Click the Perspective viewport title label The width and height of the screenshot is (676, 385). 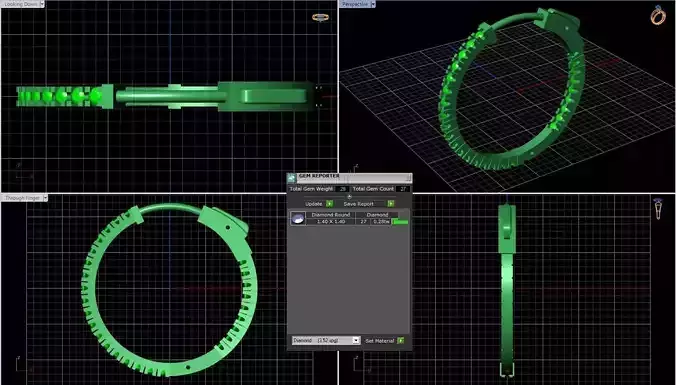(x=355, y=4)
